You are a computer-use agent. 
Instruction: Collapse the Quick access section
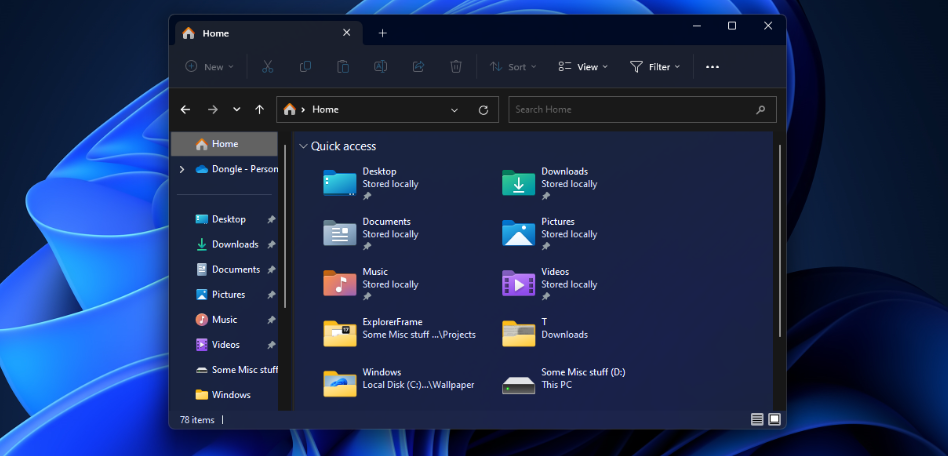point(303,146)
